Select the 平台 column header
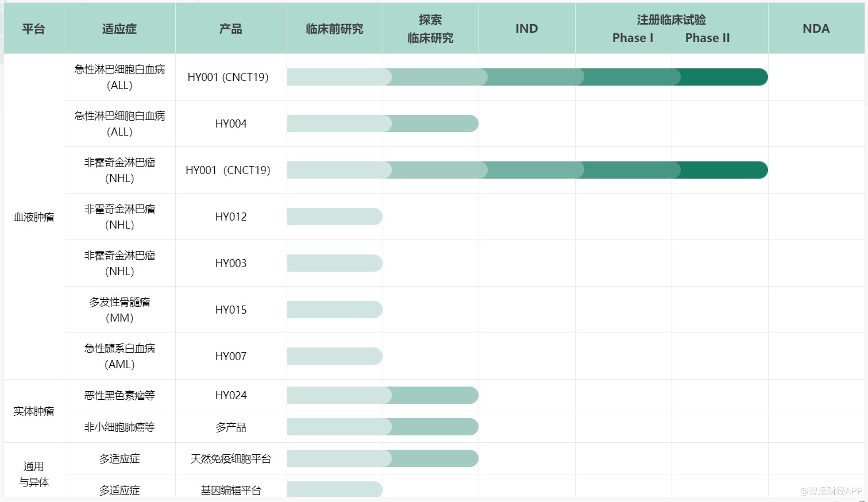This screenshot has height=502, width=868. click(33, 28)
